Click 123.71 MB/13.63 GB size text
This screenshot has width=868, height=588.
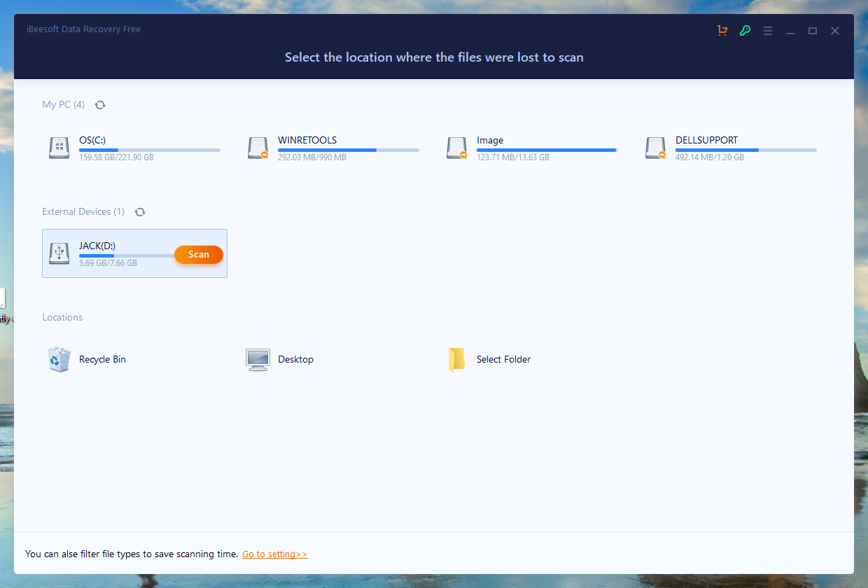513,157
